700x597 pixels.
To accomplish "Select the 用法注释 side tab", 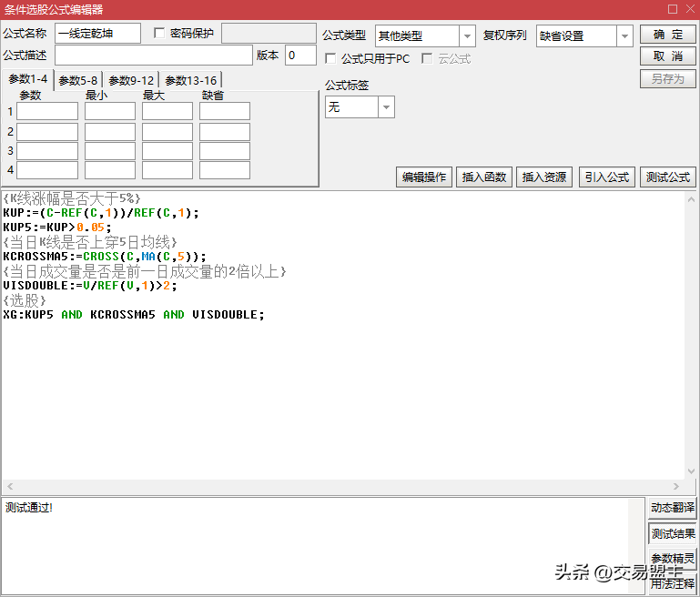I will [673, 583].
